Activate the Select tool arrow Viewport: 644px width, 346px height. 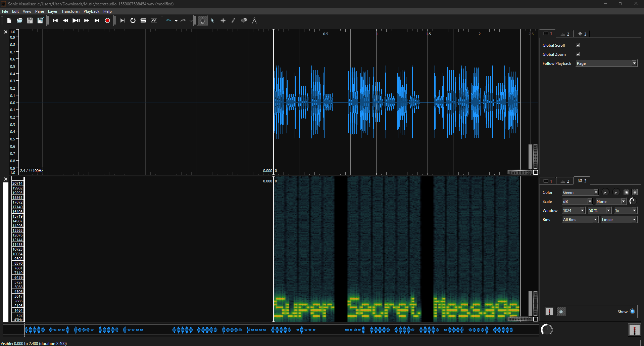coord(212,20)
